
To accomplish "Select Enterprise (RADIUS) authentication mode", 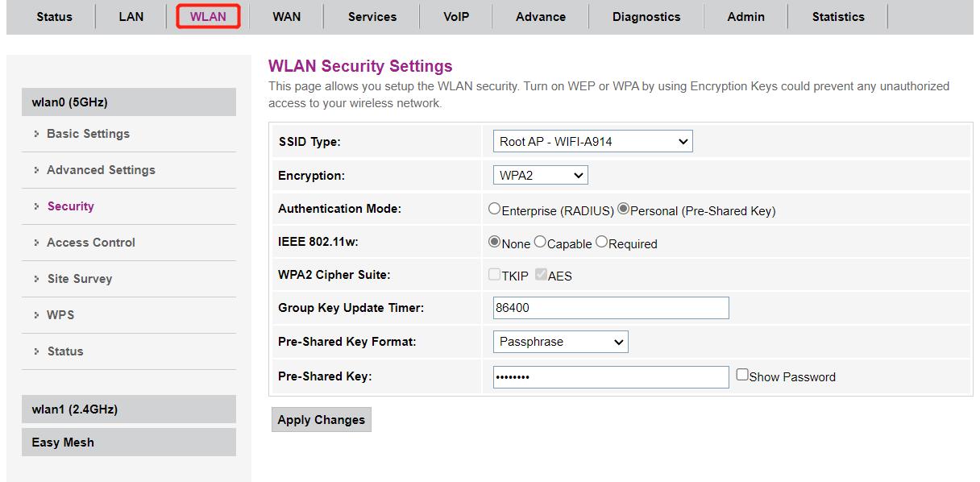I will point(495,209).
